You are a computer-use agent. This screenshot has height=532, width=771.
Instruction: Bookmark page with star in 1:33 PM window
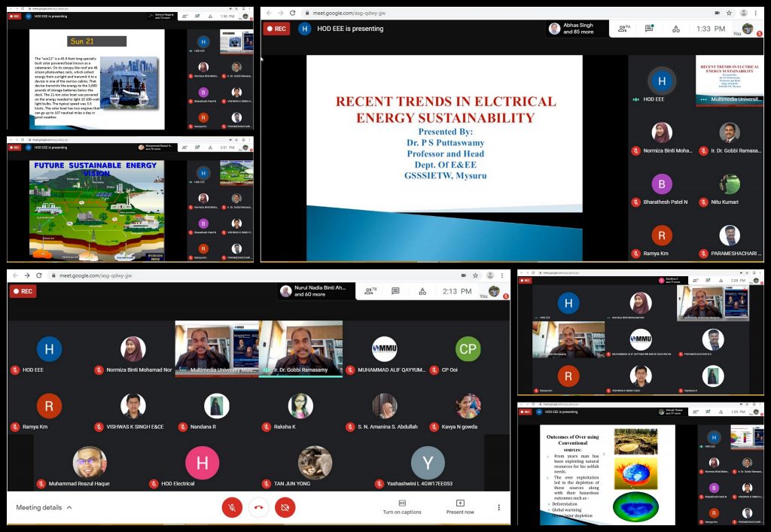coord(729,13)
